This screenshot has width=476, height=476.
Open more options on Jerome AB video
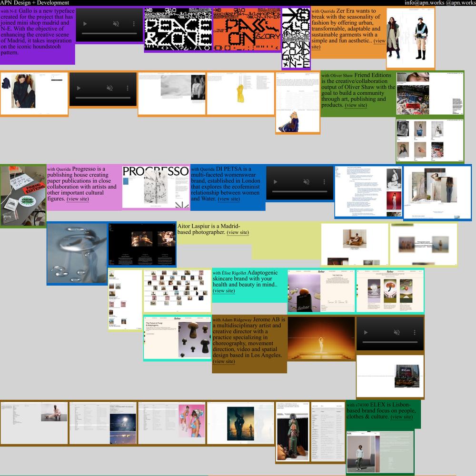415,332
